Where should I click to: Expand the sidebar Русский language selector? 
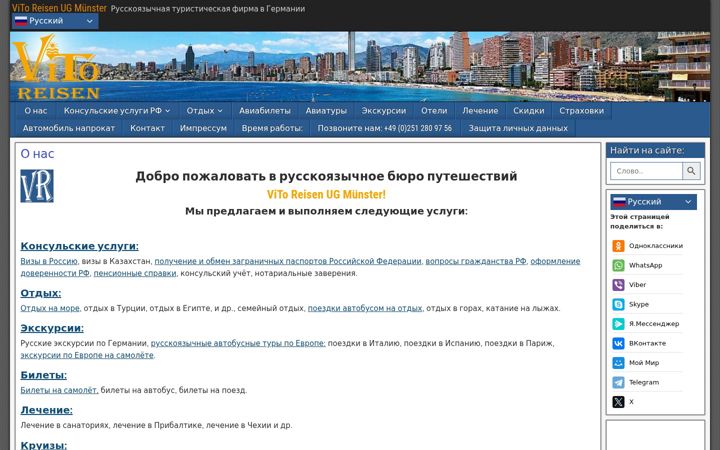point(653,202)
